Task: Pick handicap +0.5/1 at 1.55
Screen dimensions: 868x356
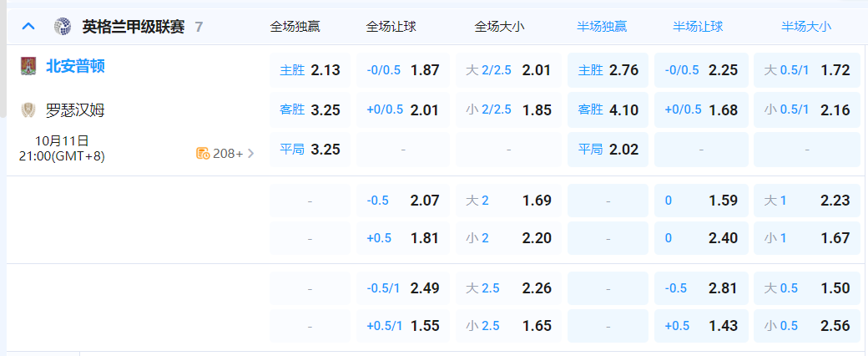Action: pyautogui.click(x=403, y=326)
